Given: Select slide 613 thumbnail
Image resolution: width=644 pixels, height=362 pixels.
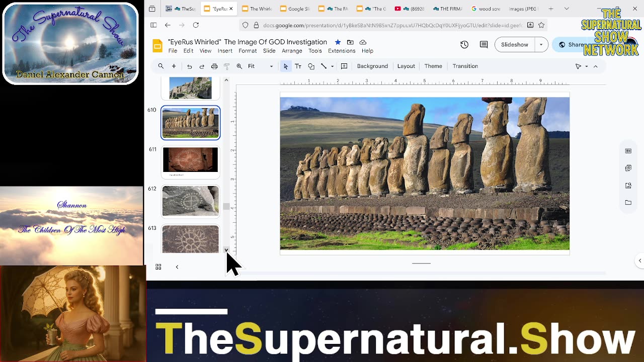Looking at the screenshot, I should pos(190,239).
